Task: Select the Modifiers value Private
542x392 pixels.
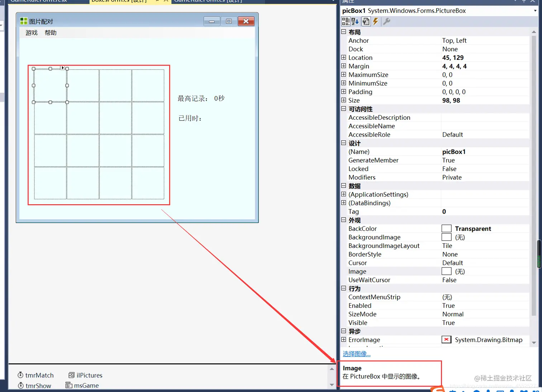Action: pos(452,177)
